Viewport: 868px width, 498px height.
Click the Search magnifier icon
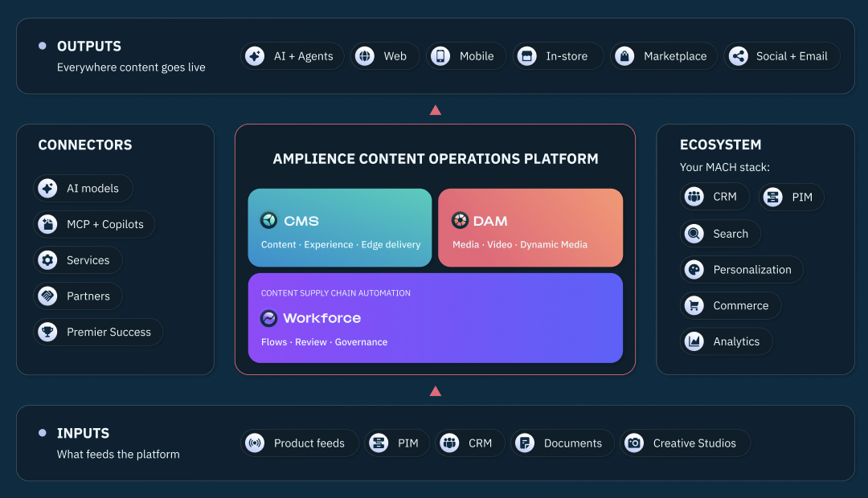pyautogui.click(x=694, y=234)
